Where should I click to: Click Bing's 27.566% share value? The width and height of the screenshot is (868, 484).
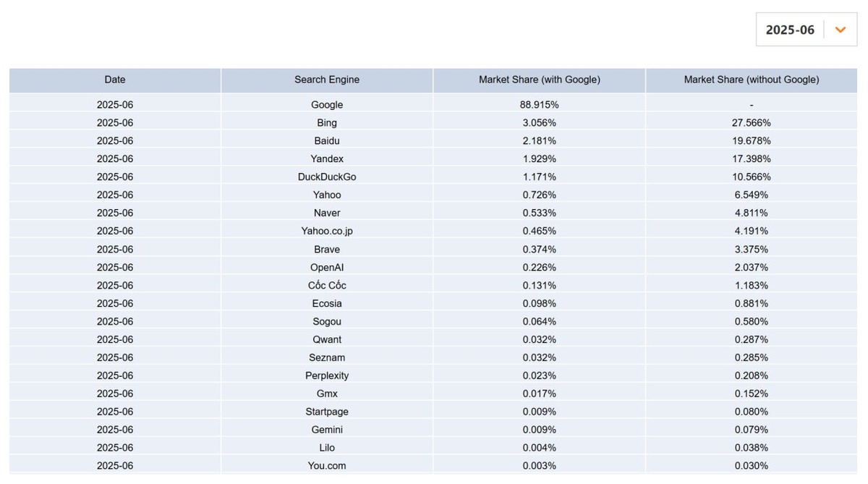pyautogui.click(x=752, y=123)
